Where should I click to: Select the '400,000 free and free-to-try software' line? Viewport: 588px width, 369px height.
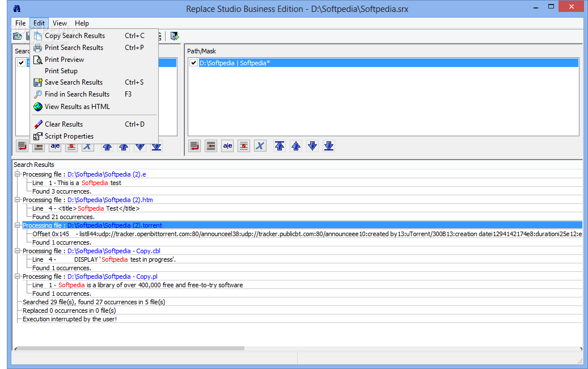click(138, 285)
